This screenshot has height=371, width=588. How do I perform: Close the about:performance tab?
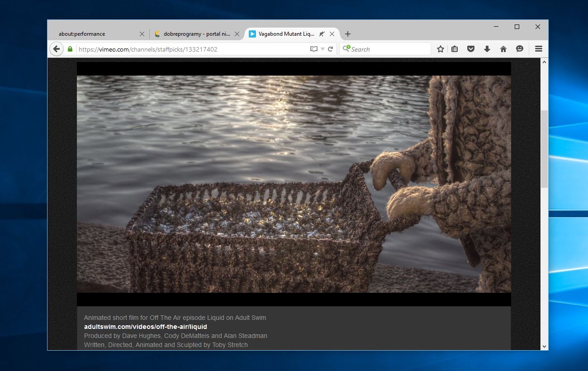[142, 34]
